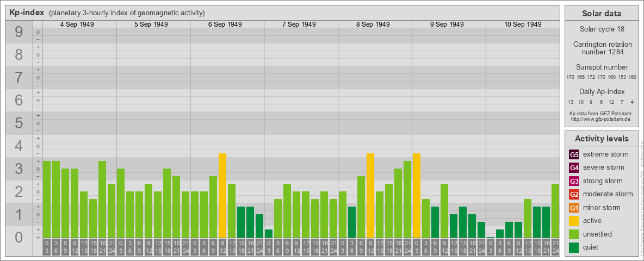Click the 'Solar cycle 18' text

[602, 29]
